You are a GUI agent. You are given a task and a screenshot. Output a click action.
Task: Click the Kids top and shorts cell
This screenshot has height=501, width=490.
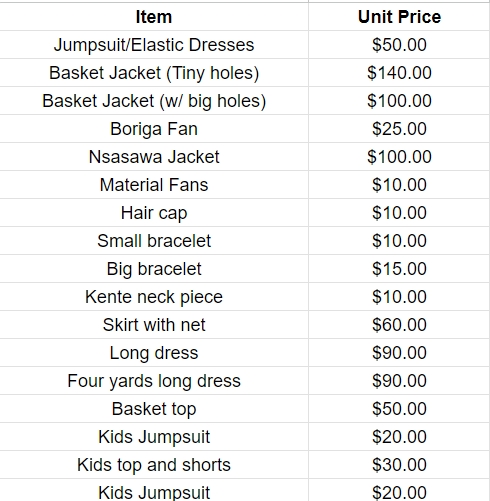pyautogui.click(x=154, y=465)
